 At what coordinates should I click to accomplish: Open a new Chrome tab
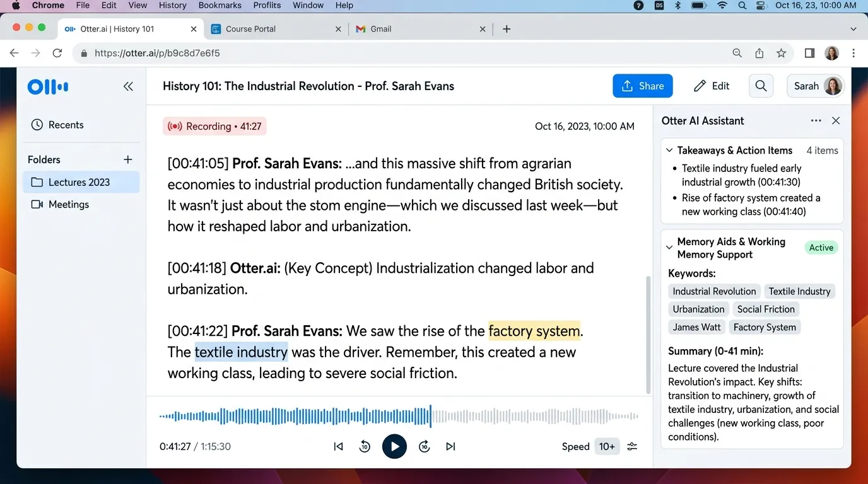tap(506, 29)
